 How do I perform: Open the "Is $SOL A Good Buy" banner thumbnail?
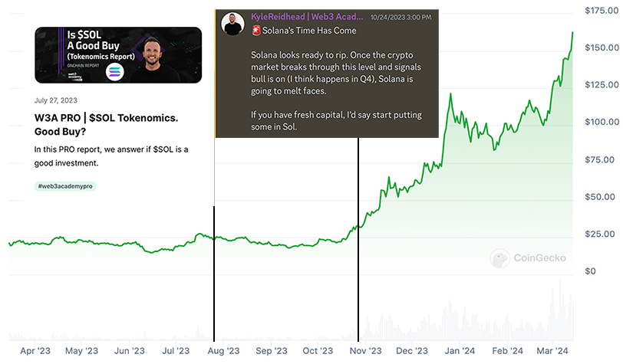pyautogui.click(x=118, y=54)
